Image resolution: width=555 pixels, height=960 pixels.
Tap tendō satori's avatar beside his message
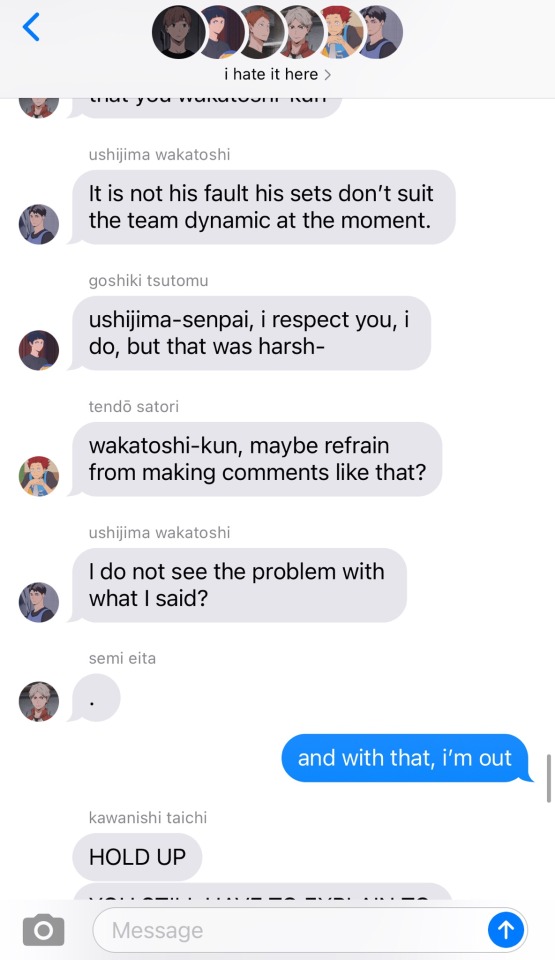pyautogui.click(x=39, y=476)
